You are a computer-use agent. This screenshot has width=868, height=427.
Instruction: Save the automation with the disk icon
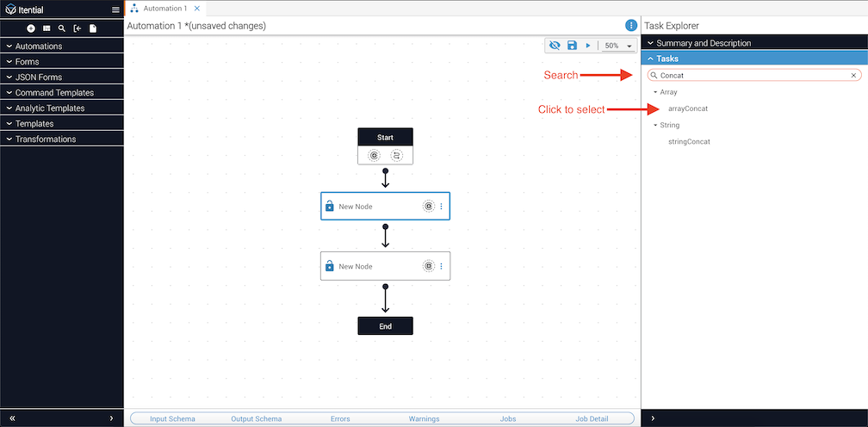tap(573, 46)
